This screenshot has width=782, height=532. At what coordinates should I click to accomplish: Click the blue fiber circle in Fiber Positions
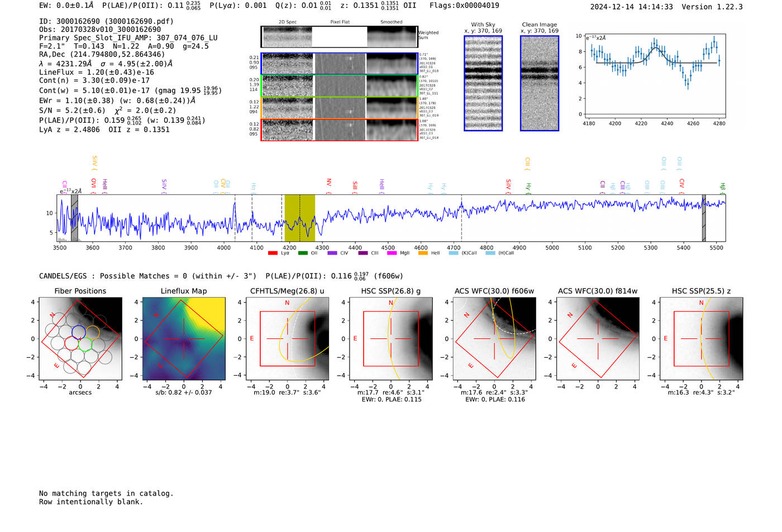tap(79, 333)
